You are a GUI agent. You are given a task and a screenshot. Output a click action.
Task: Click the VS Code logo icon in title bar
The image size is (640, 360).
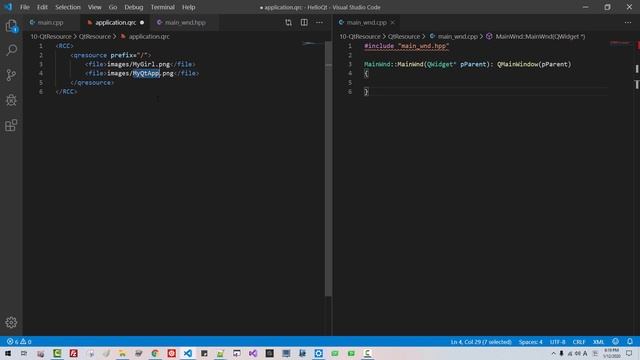[x=8, y=7]
